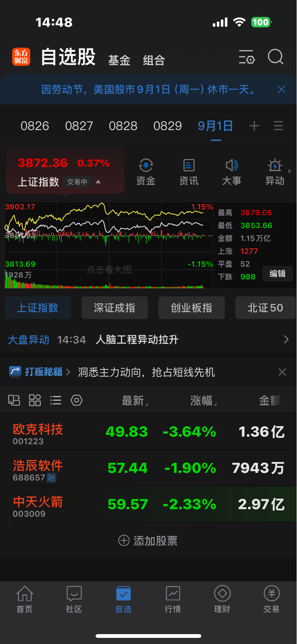Go to the 首页 home tab
The width and height of the screenshot is (297, 644).
pyautogui.click(x=24, y=599)
